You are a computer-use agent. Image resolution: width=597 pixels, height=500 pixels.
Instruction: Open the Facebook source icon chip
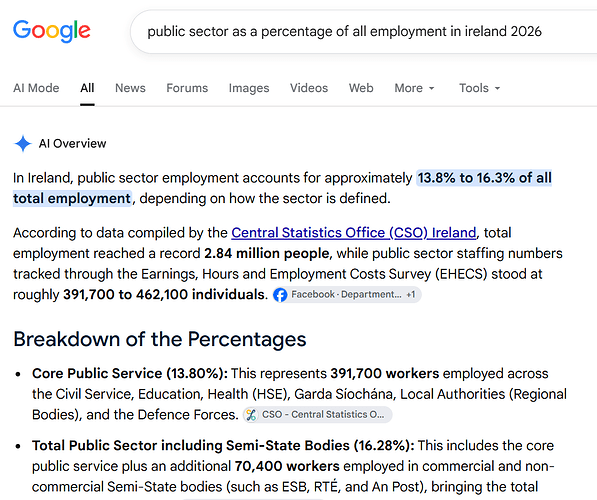click(x=280, y=295)
